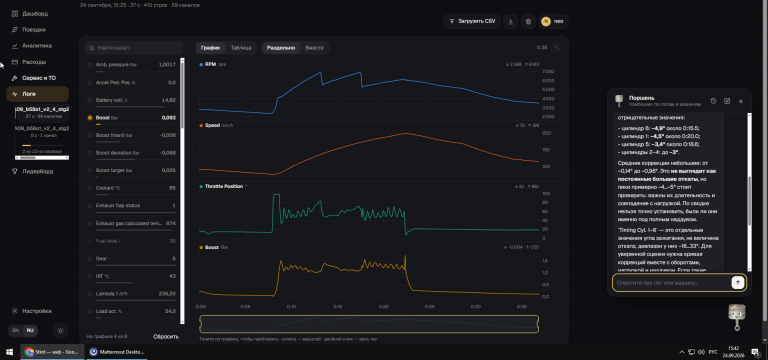Screen dimensions: 768x360
Task: Select the Логи sidebar item
Action: (x=37, y=94)
